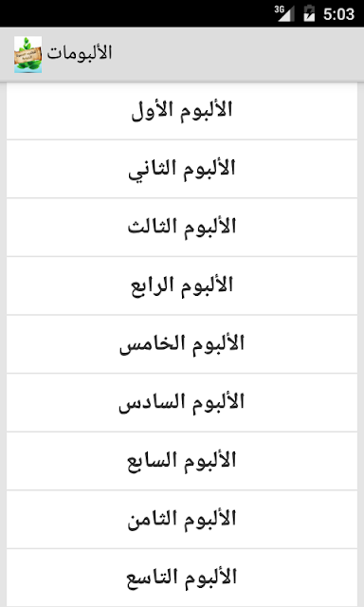This screenshot has width=364, height=607.
Task: Tap the 3G network indicator in status bar
Action: [x=280, y=9]
